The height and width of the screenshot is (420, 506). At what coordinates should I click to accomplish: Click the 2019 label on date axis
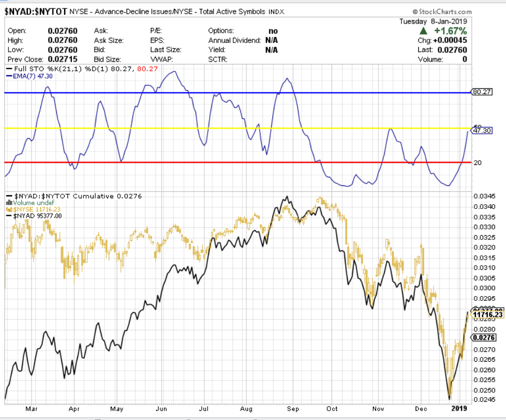pos(460,408)
